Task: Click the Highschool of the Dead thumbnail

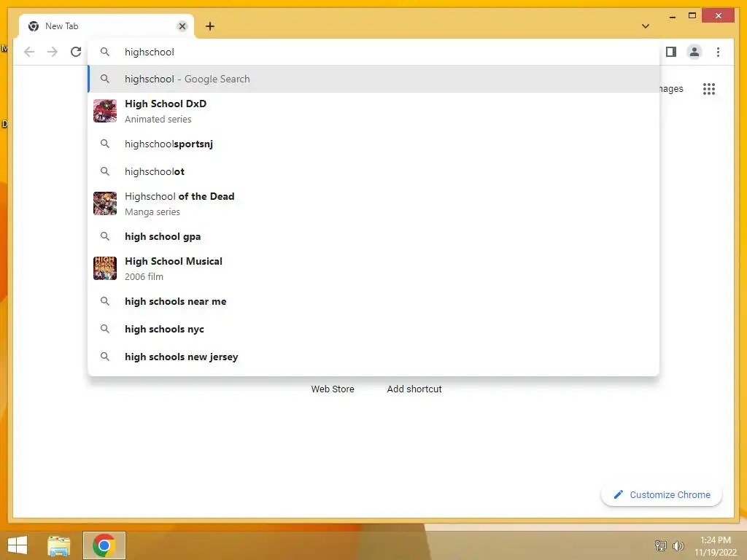Action: pos(105,203)
